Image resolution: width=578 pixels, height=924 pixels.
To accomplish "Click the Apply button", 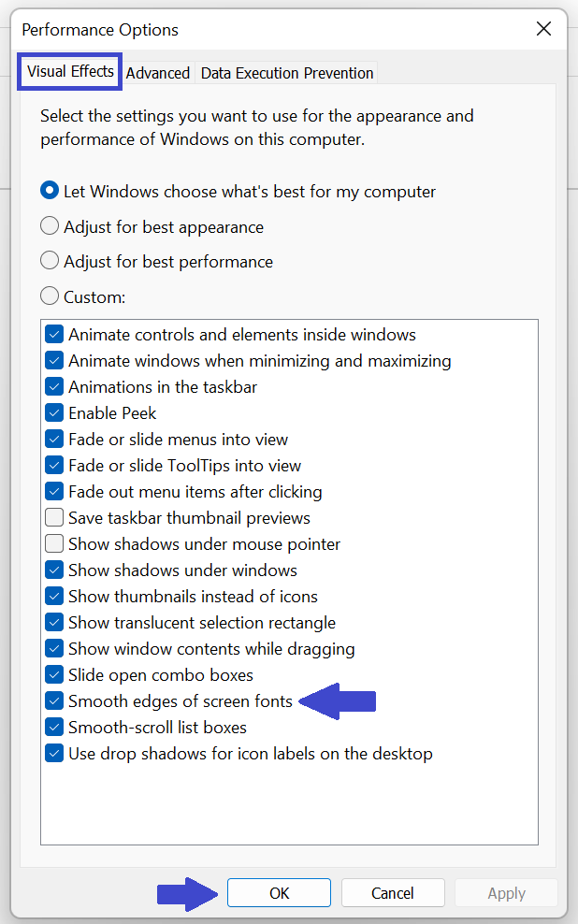I will point(506,892).
